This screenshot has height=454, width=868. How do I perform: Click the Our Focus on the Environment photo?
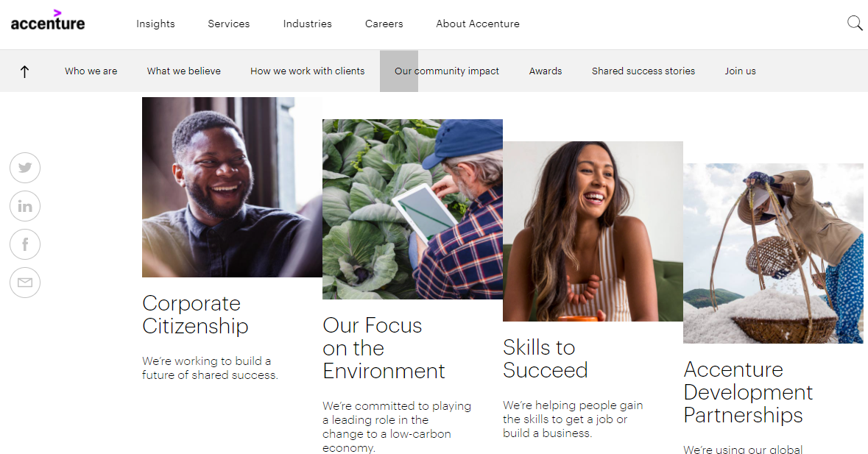tap(412, 209)
